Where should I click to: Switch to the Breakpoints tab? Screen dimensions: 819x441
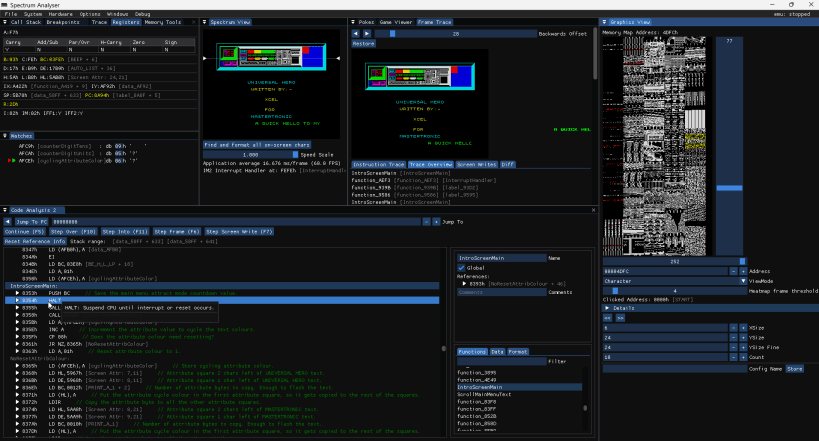pos(63,22)
